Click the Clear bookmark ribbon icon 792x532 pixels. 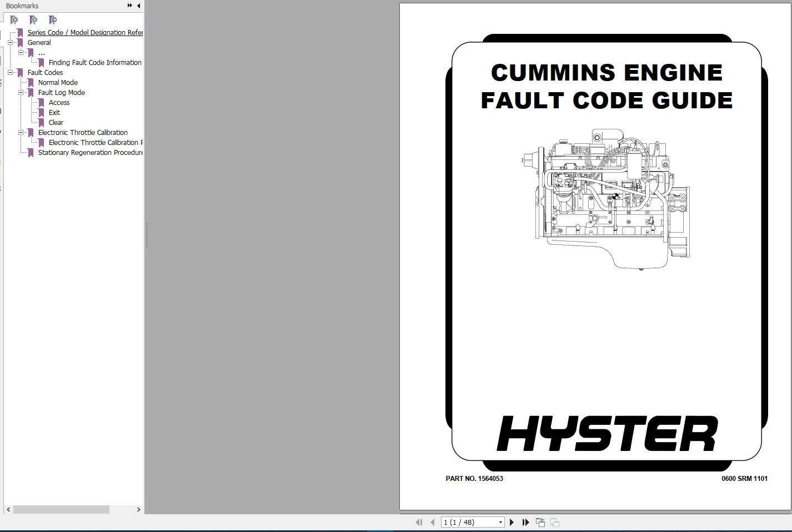[41, 122]
